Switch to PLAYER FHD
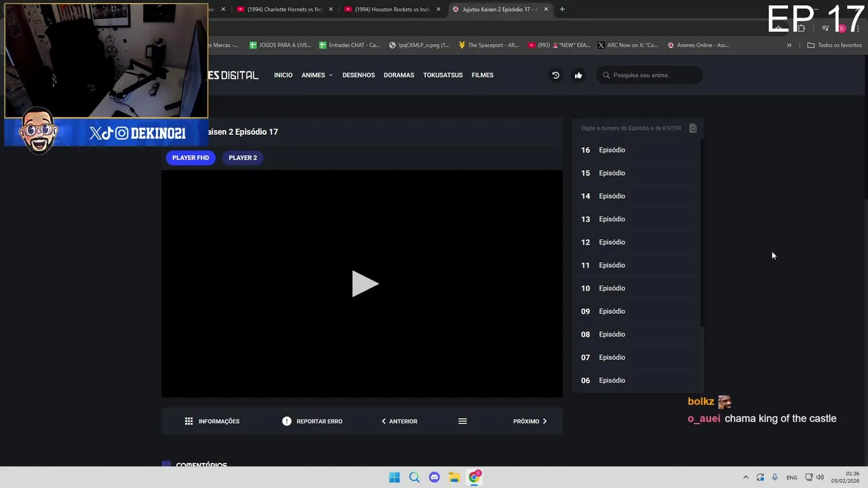The width and height of the screenshot is (868, 488). [191, 158]
